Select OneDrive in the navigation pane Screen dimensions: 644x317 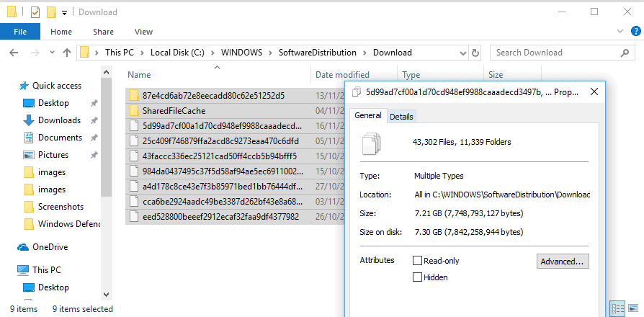pos(50,247)
